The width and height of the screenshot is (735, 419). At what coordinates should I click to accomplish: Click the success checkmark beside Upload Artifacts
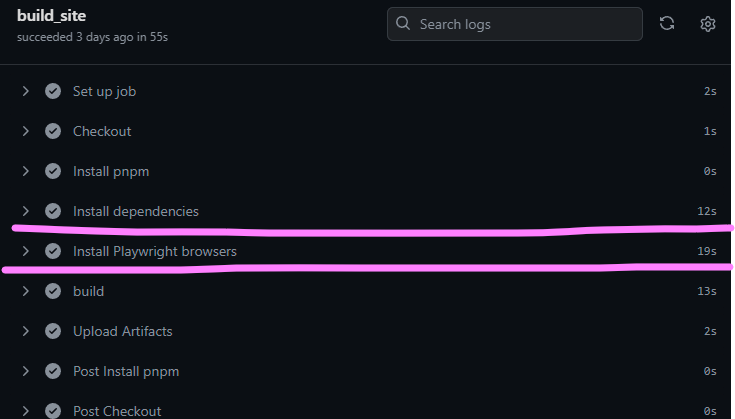pos(53,331)
